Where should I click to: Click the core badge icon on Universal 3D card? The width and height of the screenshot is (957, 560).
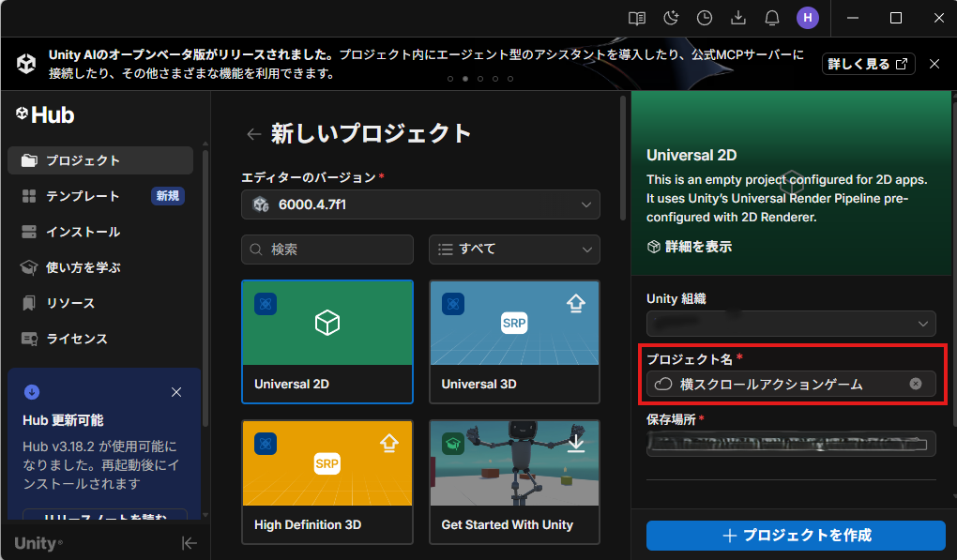453,304
